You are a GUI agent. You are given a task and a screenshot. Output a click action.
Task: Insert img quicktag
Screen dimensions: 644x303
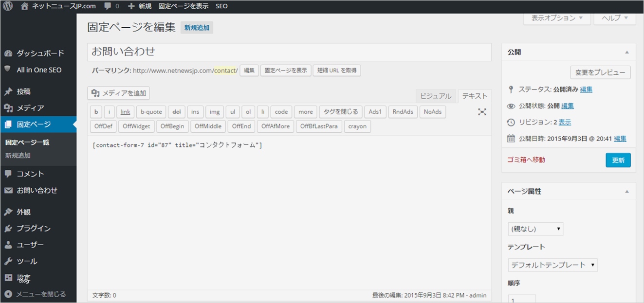click(x=215, y=112)
